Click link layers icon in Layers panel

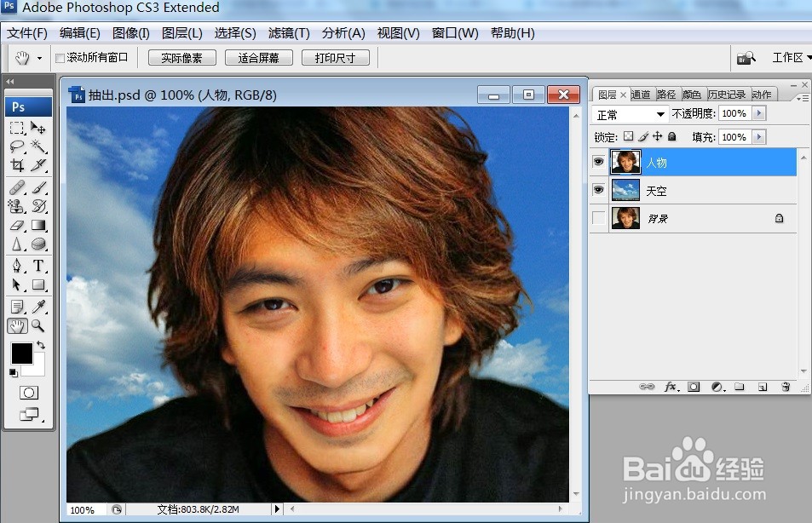tap(647, 387)
